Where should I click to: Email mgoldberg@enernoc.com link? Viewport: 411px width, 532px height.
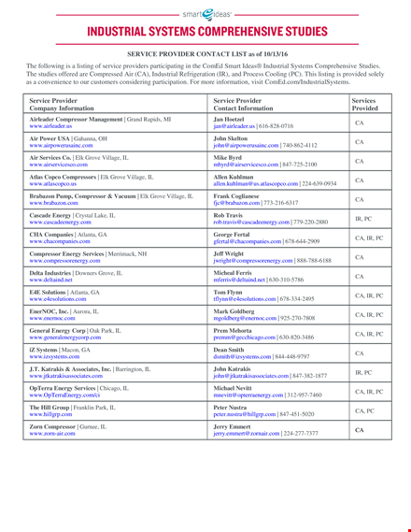click(245, 318)
